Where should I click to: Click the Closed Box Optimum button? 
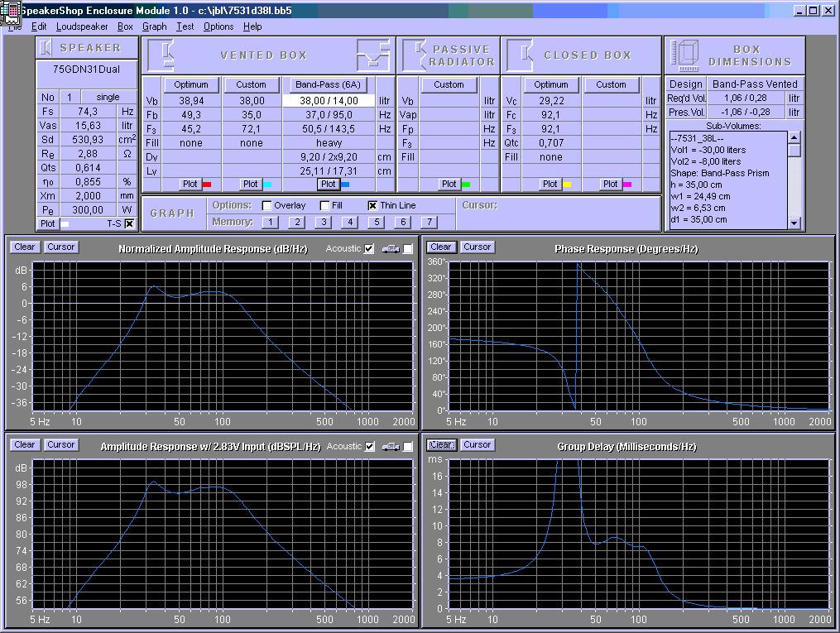pos(551,84)
